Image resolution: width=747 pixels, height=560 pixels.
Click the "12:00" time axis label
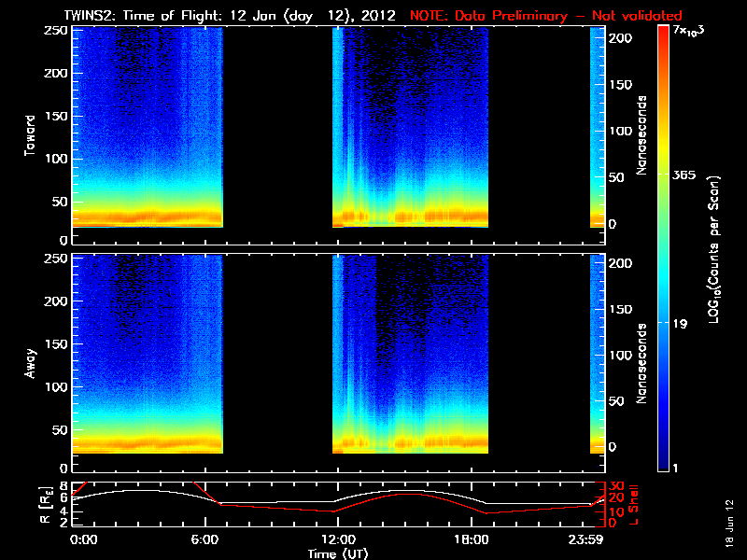click(338, 540)
